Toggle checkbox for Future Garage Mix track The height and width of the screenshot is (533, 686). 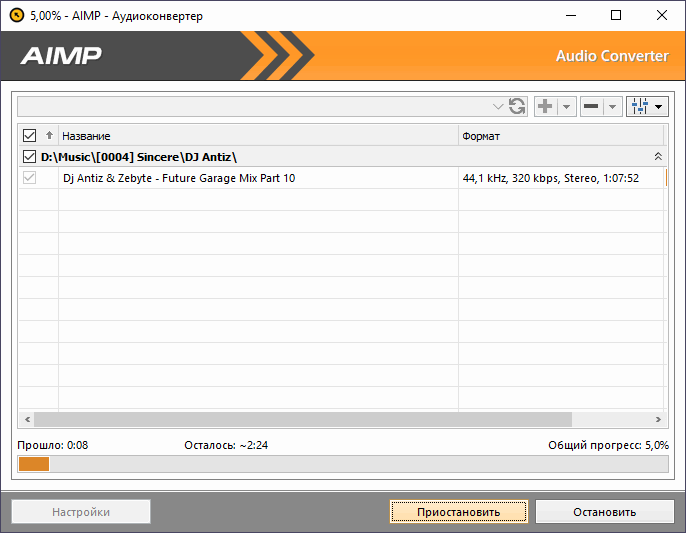29,178
